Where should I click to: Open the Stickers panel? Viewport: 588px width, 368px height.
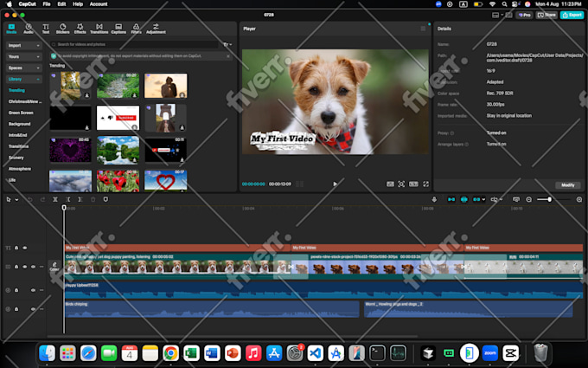[x=62, y=29]
